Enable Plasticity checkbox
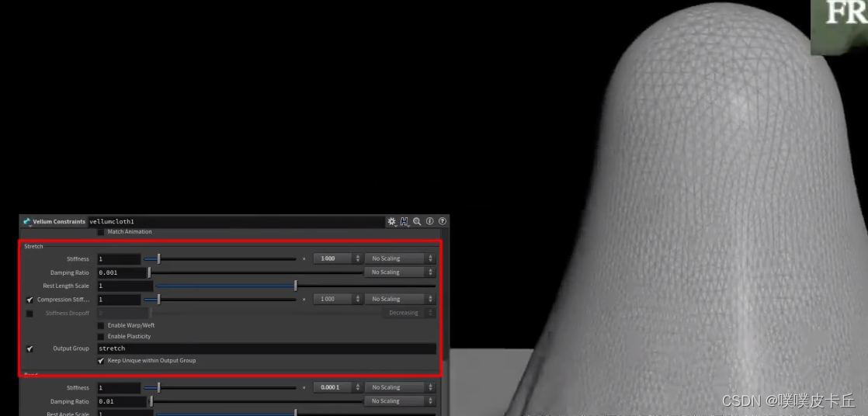Image resolution: width=868 pixels, height=416 pixels. [x=101, y=336]
